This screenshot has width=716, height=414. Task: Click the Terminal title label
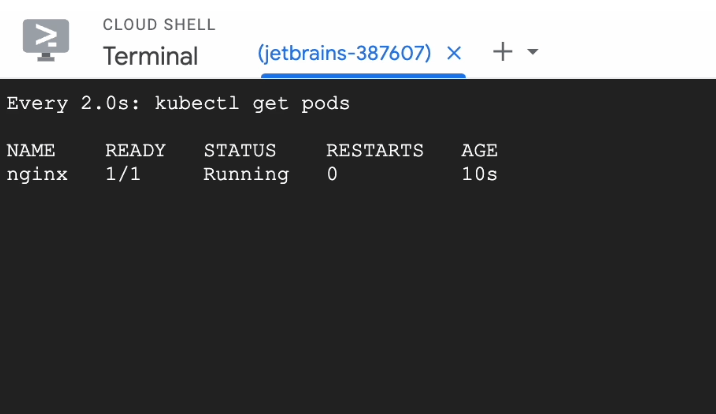tap(150, 56)
